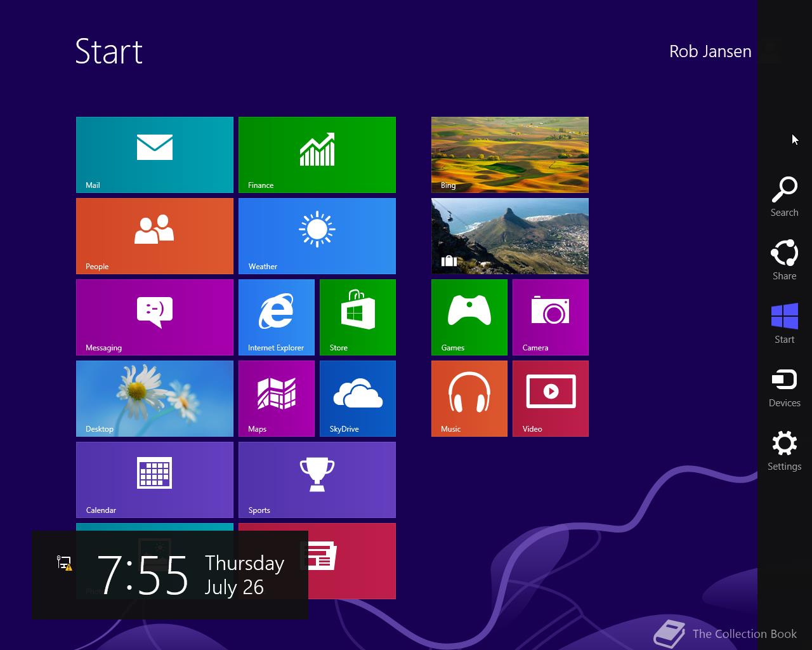Click the Start charm
The width and height of the screenshot is (812, 650).
[785, 324]
